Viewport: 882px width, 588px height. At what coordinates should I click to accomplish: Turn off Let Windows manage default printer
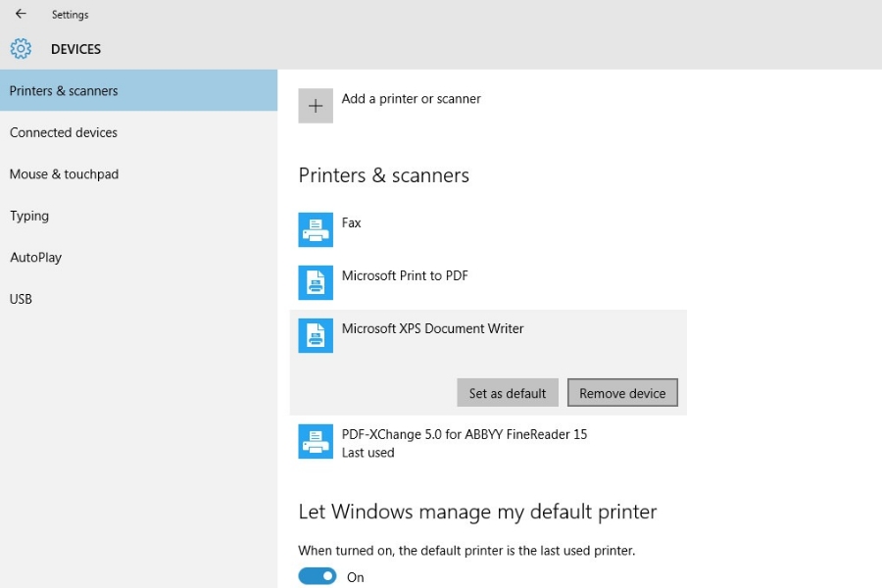click(x=318, y=576)
